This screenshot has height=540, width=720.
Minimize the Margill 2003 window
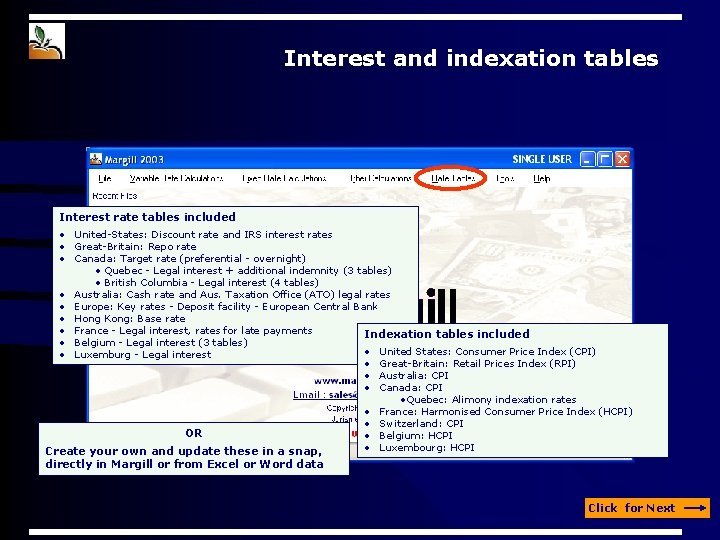point(587,159)
